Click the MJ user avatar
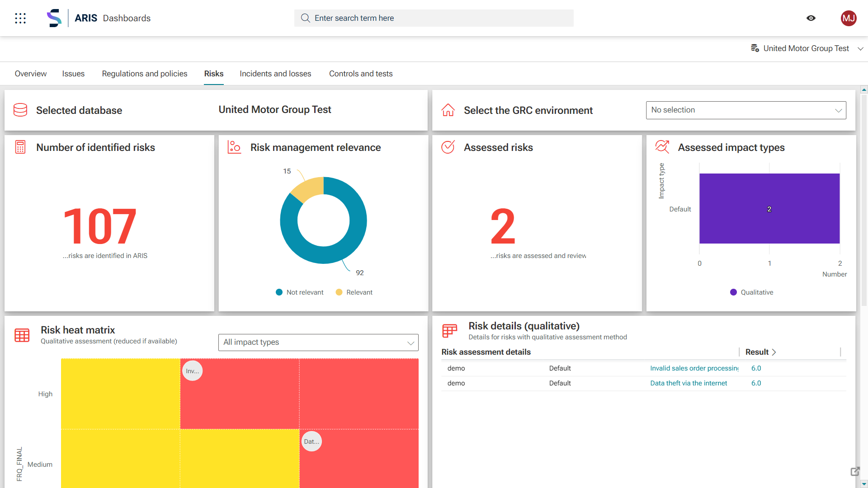This screenshot has height=488, width=868. pos(848,18)
